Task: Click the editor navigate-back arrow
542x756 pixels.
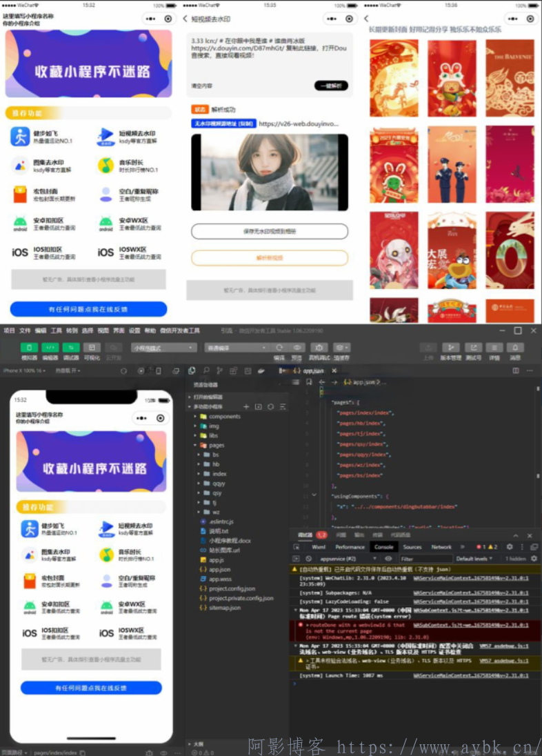Action: pos(321,382)
